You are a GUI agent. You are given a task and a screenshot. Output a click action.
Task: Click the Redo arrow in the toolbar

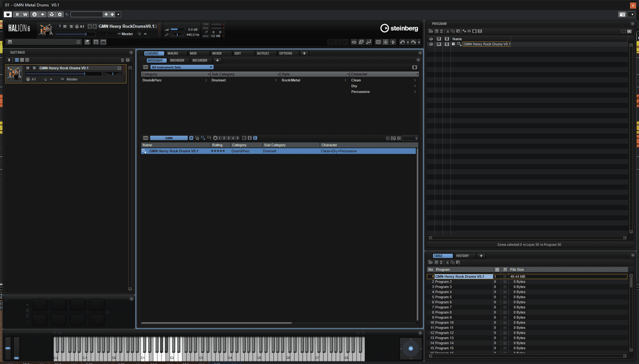point(413,42)
